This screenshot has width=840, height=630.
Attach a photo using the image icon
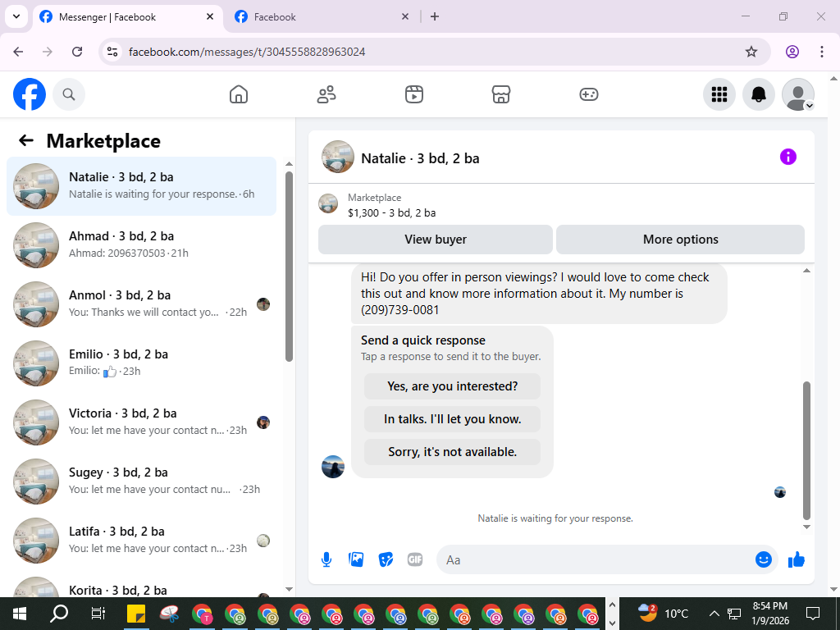tap(356, 559)
